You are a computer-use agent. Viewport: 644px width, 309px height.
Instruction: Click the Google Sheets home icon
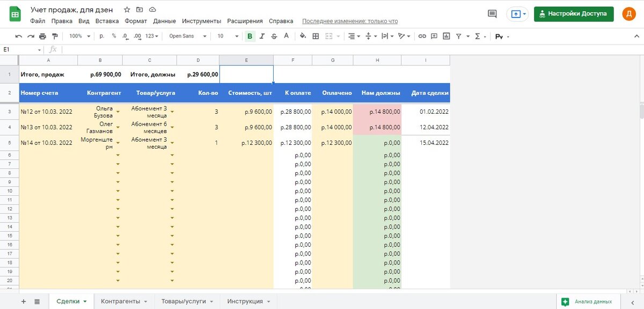tap(14, 14)
